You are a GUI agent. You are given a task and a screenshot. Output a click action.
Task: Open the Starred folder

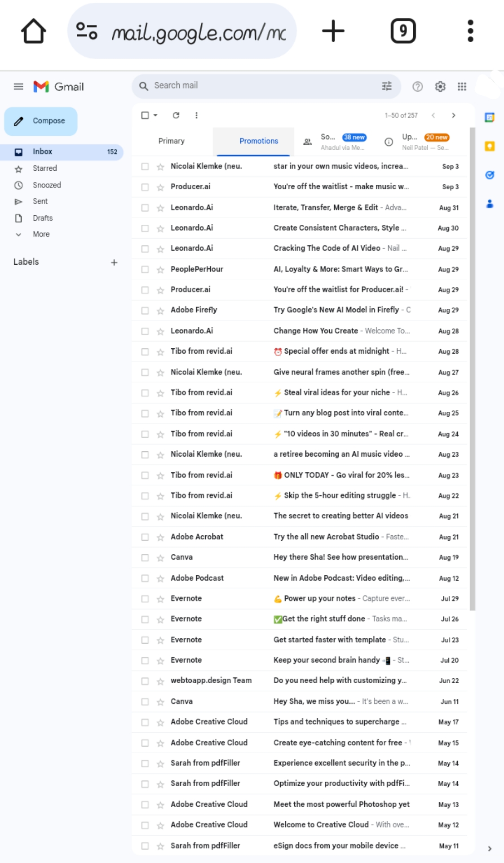pyautogui.click(x=44, y=169)
